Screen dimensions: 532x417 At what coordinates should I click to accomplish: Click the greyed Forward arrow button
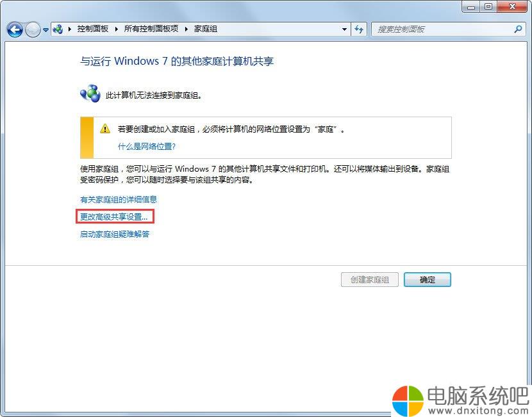pyautogui.click(x=33, y=30)
